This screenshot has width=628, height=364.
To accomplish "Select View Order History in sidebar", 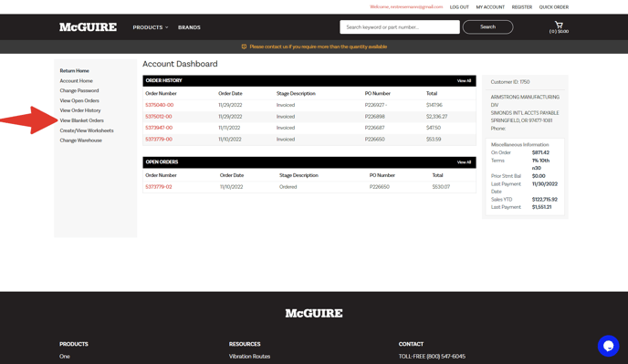I will tap(80, 110).
